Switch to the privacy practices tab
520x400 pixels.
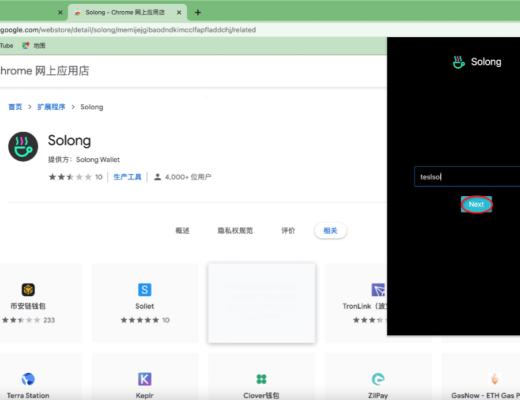[235, 231]
